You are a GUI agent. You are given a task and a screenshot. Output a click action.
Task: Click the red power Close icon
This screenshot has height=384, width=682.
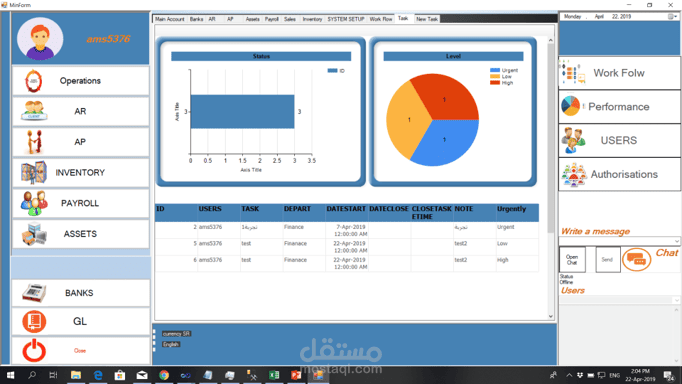34,351
